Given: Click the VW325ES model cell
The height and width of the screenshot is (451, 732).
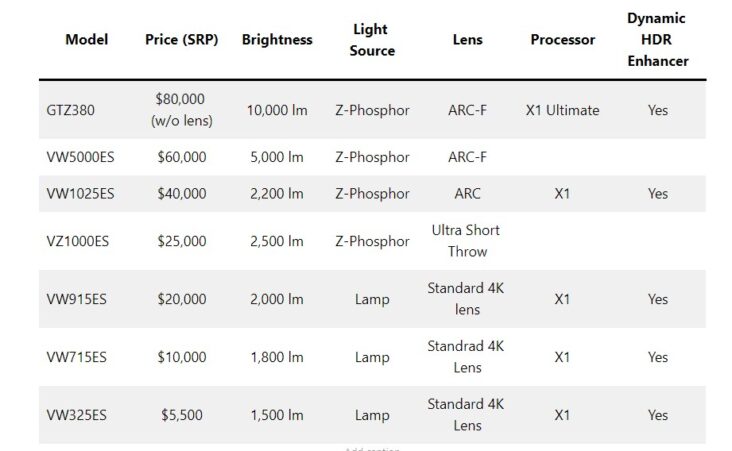Looking at the screenshot, I should (77, 415).
